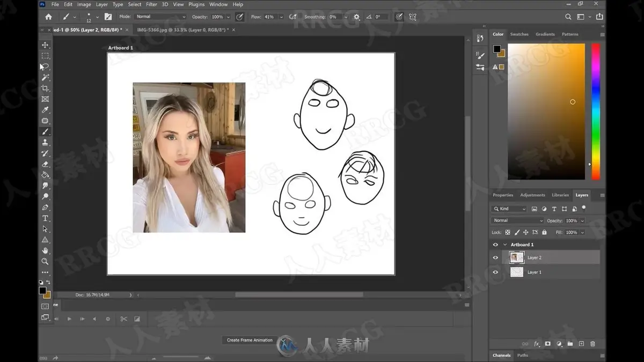Toggle lock transparent pixels
The height and width of the screenshot is (362, 644).
click(508, 232)
